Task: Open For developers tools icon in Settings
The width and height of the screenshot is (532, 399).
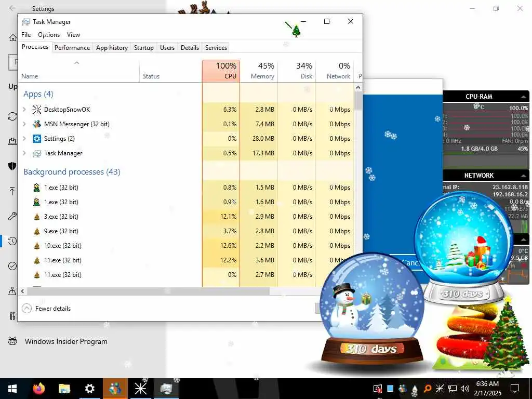Action: point(12,316)
